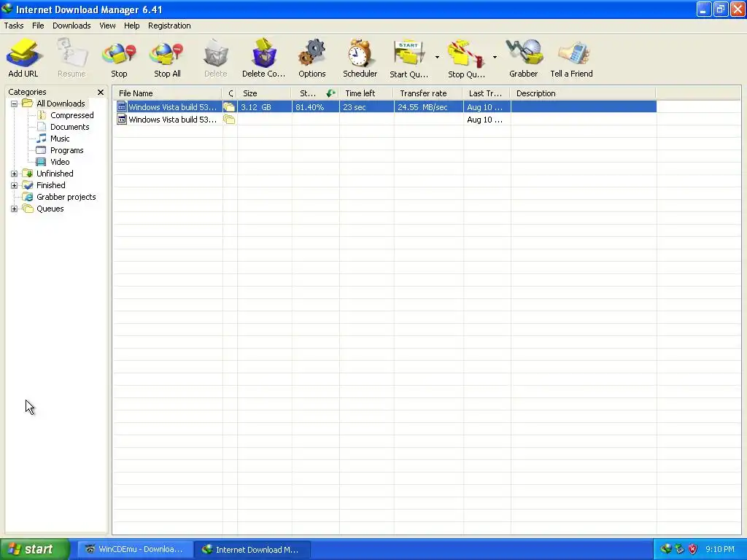The image size is (747, 560).
Task: Select the Video category
Action: [60, 162]
